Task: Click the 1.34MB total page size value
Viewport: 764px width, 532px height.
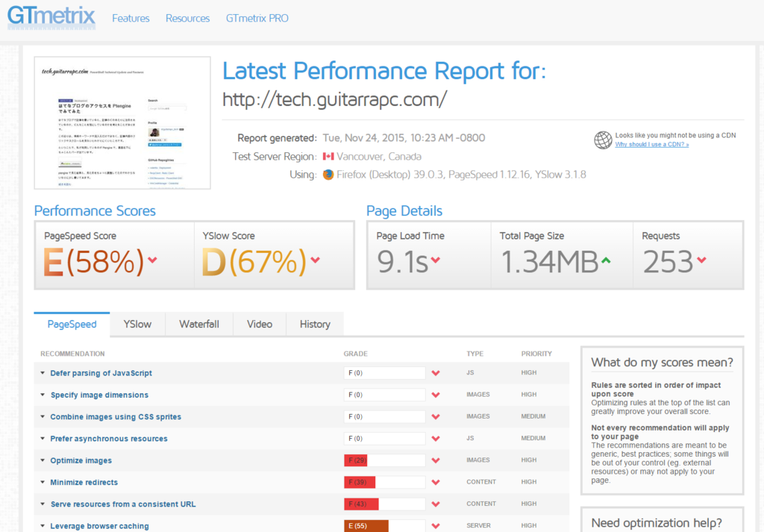Action: (x=549, y=262)
